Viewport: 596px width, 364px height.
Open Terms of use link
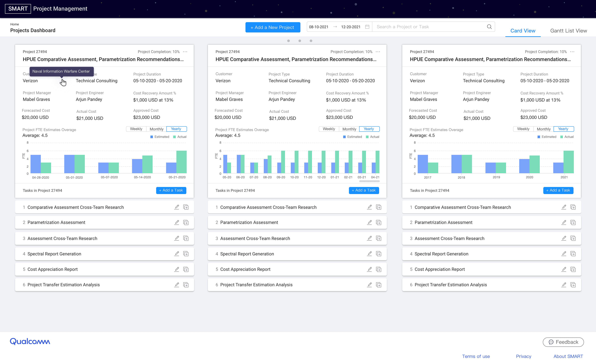pos(476,356)
